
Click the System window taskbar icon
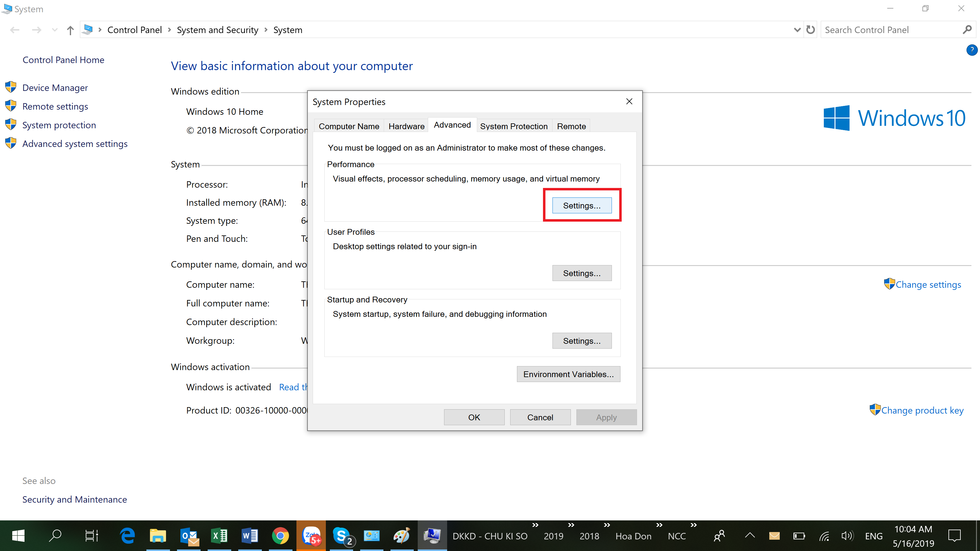[x=432, y=536]
